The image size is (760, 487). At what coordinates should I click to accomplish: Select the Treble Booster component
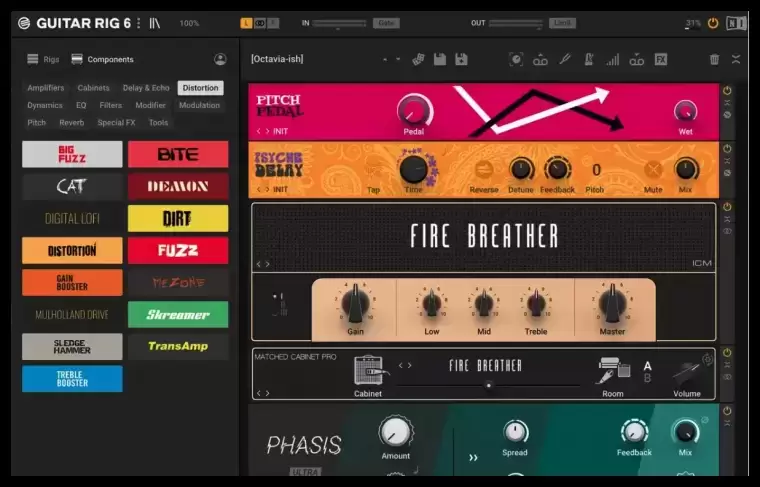pyautogui.click(x=72, y=378)
